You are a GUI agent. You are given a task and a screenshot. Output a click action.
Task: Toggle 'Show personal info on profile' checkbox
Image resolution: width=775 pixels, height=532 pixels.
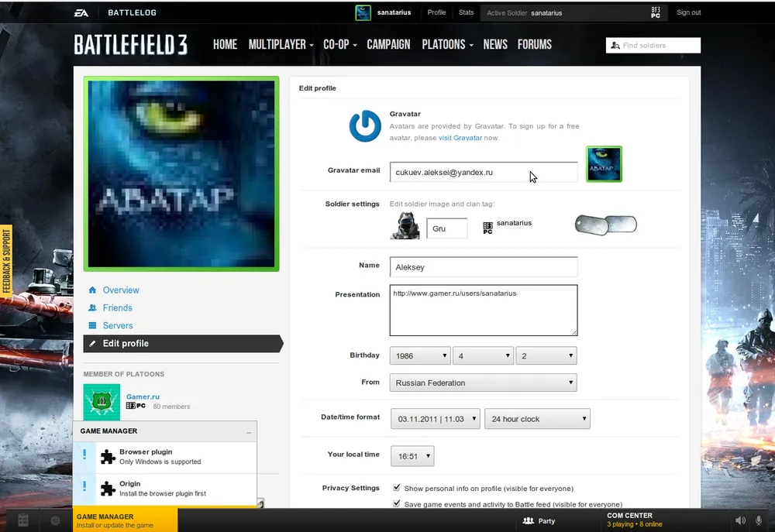coord(397,488)
